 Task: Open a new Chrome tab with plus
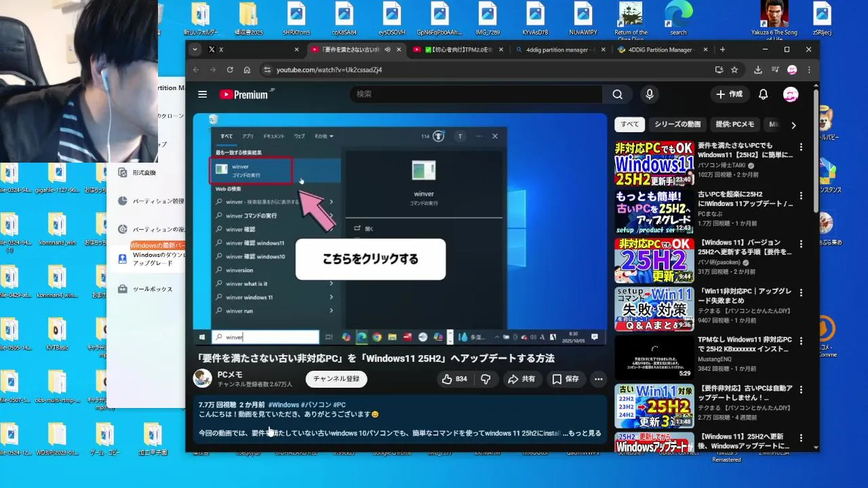[x=722, y=49]
